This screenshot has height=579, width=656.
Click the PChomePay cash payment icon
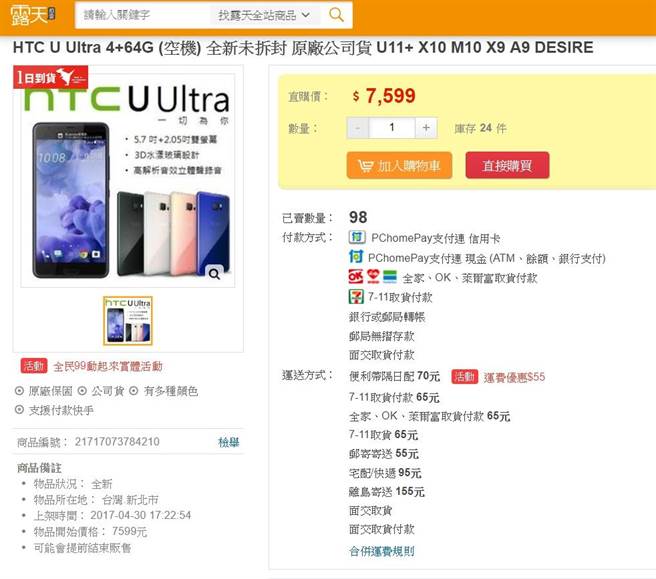(356, 256)
